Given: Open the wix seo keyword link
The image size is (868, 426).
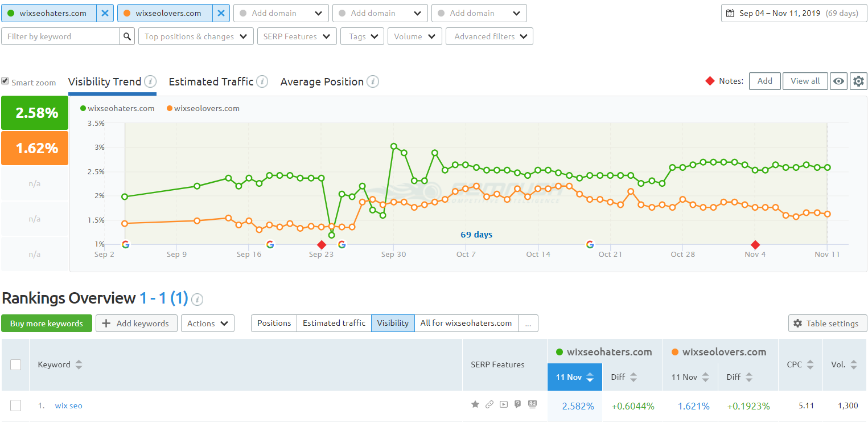Looking at the screenshot, I should 68,405.
